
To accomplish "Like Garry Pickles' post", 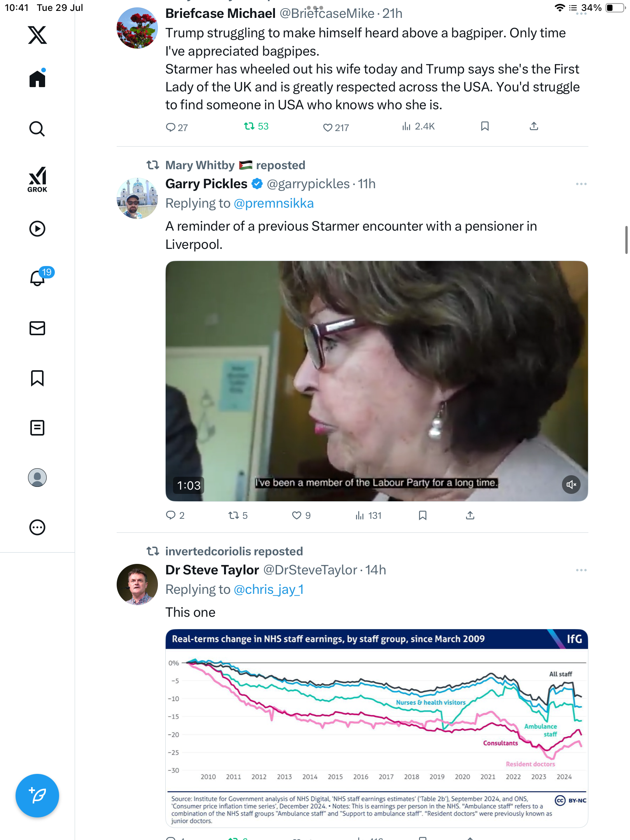I will click(301, 516).
